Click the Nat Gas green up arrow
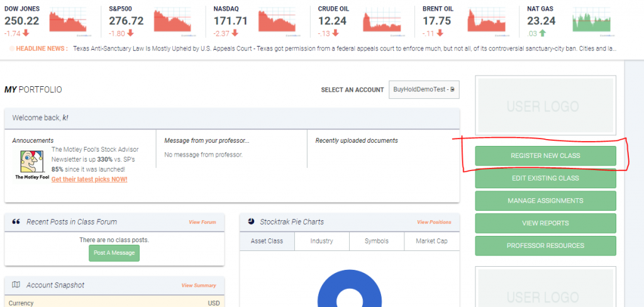Viewport: 644px width, 307px height. point(542,33)
